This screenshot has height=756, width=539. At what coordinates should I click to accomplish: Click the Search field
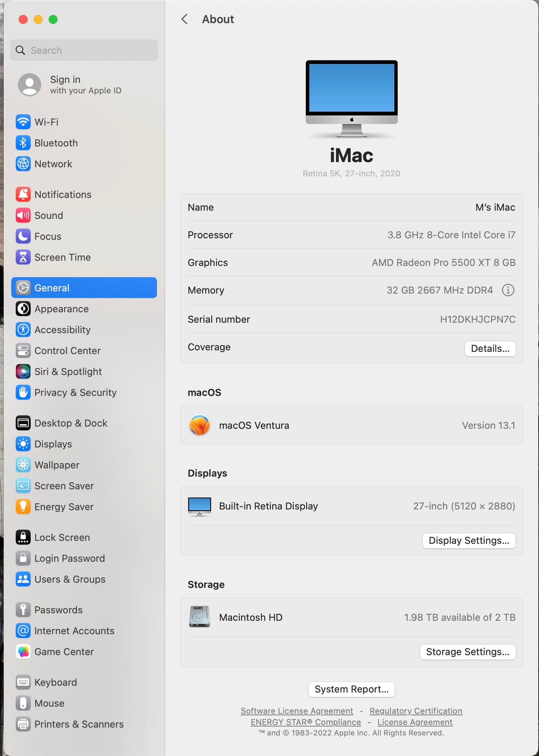84,50
